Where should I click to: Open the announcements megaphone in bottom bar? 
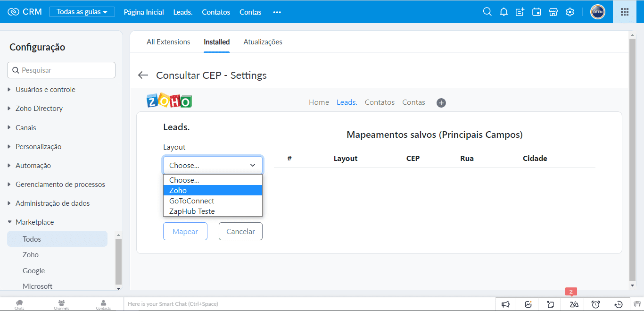pyautogui.click(x=505, y=304)
